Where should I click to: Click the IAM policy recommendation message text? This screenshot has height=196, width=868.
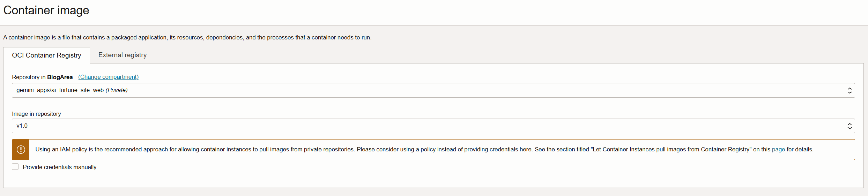(x=424, y=150)
